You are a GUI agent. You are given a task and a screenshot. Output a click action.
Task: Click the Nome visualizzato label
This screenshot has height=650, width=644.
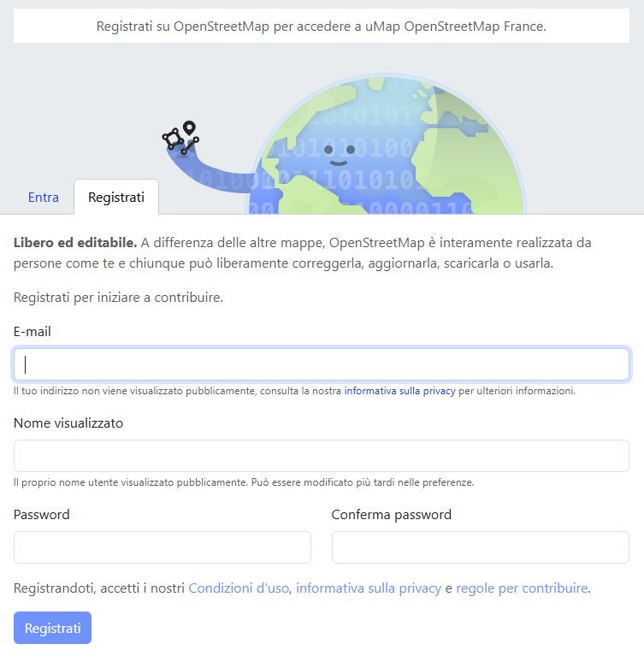(68, 423)
